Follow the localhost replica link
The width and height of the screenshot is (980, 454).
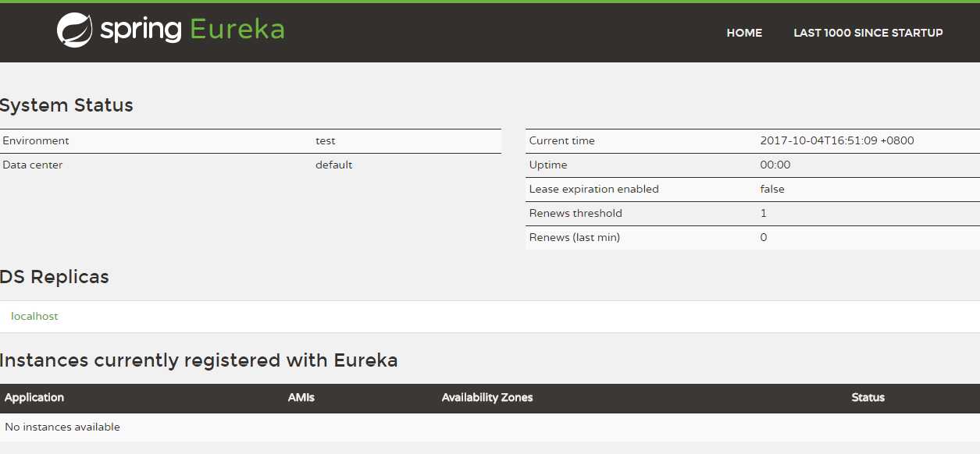click(34, 316)
